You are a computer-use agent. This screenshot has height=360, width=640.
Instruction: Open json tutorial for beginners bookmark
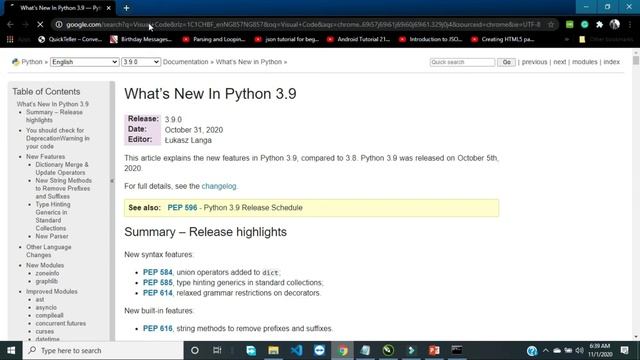(287, 39)
